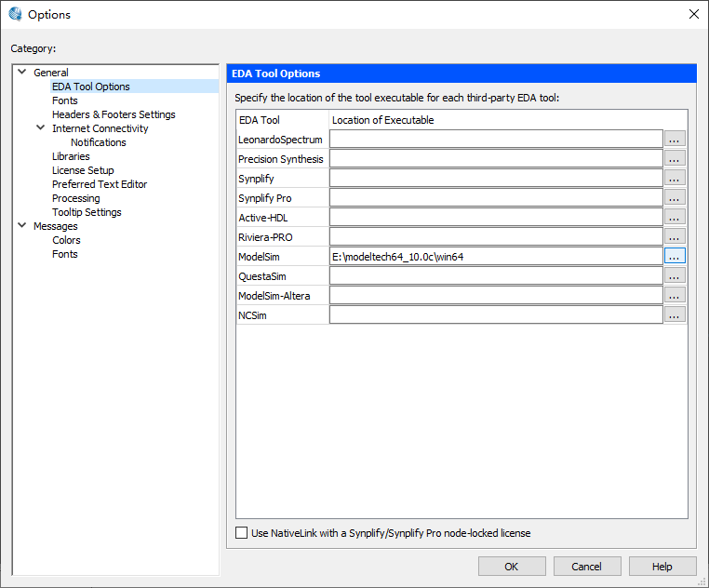
Task: Click the NCSim location field
Action: pos(496,314)
